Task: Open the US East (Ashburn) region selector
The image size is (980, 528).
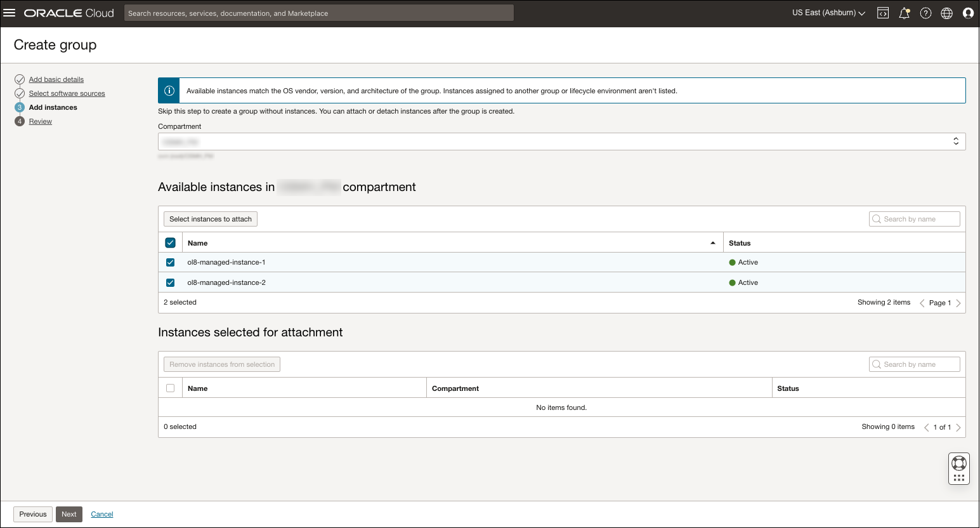Action: coord(826,13)
